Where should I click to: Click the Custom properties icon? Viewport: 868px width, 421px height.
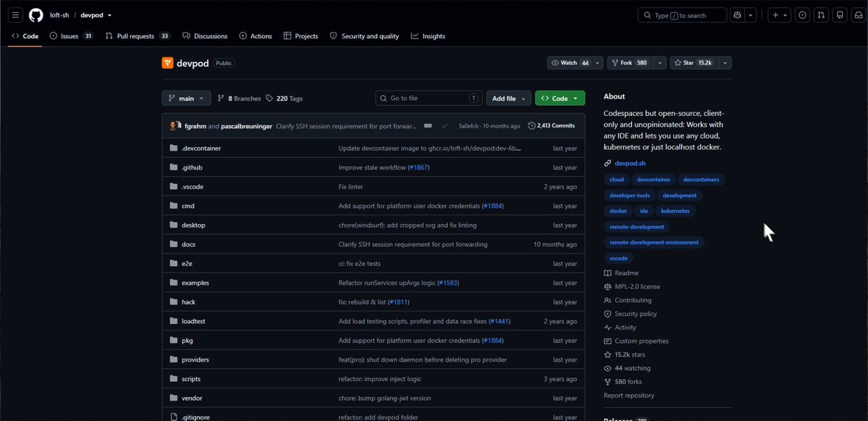(x=608, y=341)
